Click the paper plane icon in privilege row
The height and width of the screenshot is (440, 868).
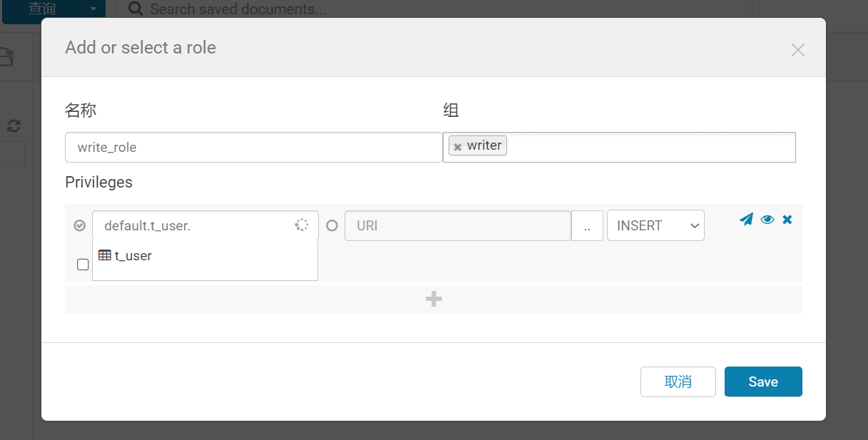tap(746, 219)
